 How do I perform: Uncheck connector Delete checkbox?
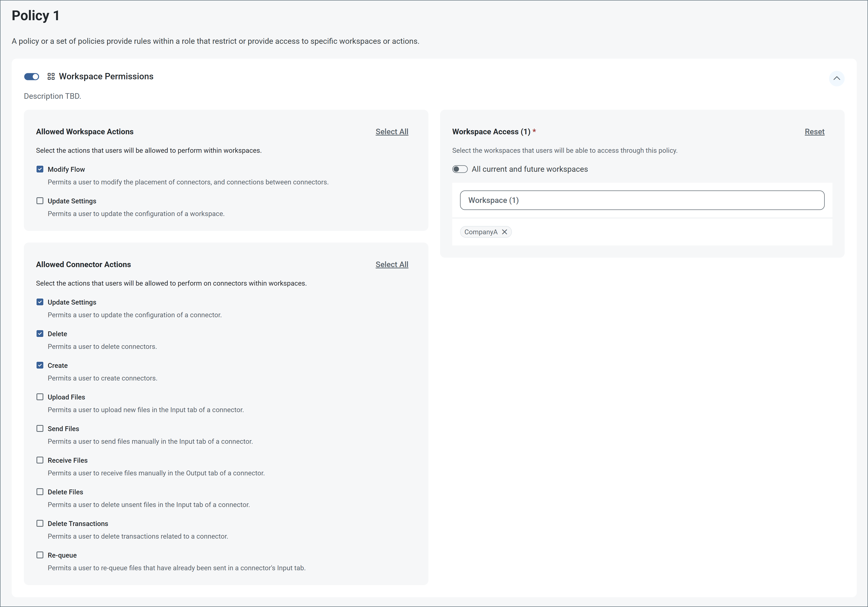click(40, 333)
